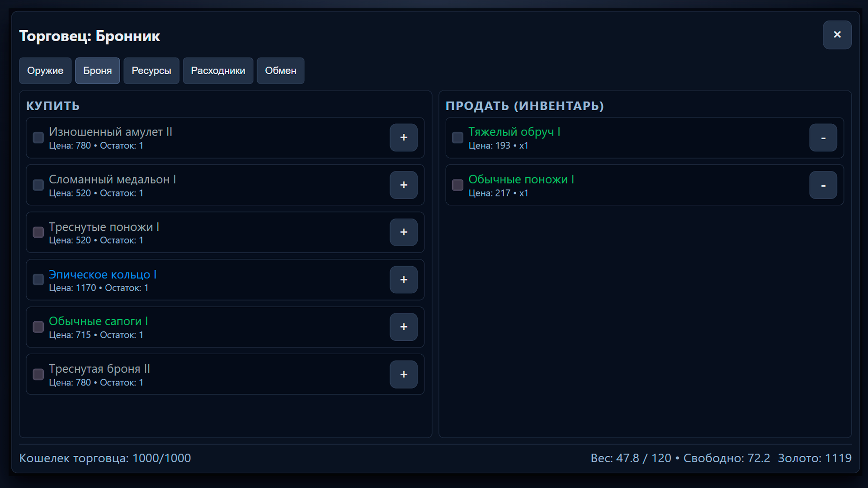Open the Броня tab
868x488 pixels.
pos(97,70)
